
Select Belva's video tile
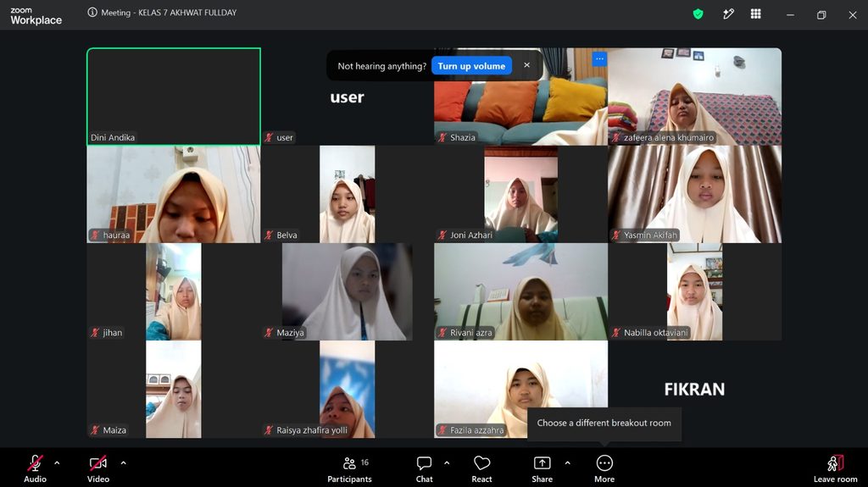347,194
